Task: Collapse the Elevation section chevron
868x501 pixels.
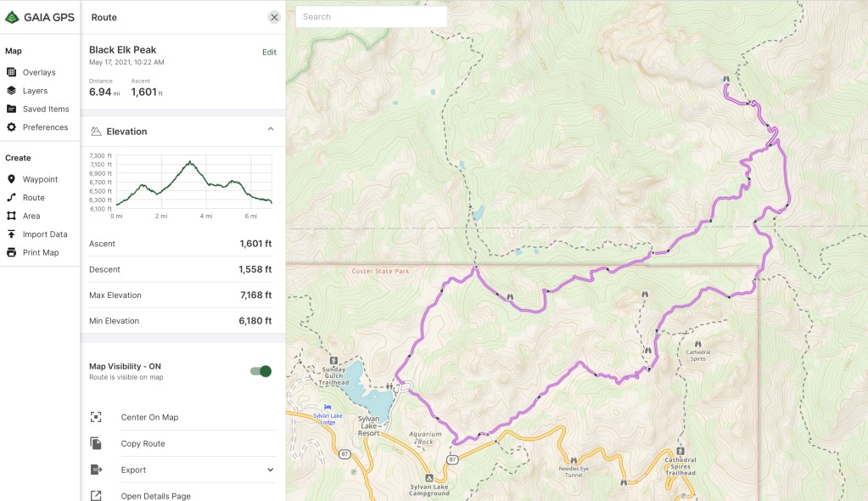Action: click(271, 130)
